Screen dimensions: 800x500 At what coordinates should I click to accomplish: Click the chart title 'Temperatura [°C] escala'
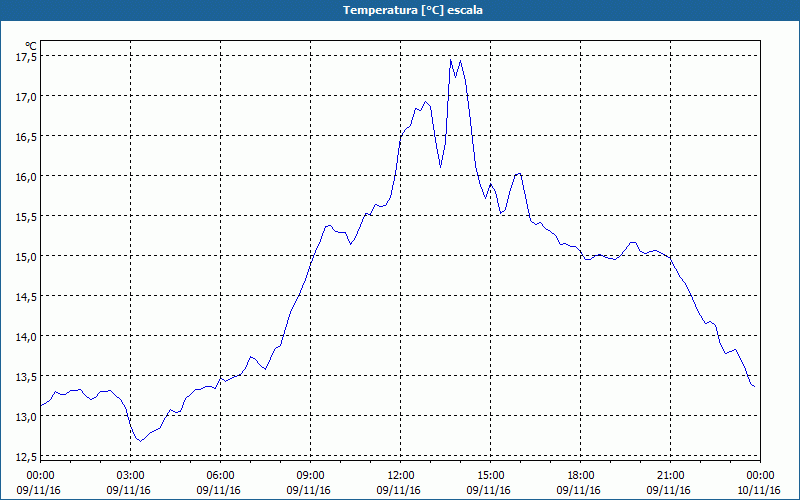413,10
